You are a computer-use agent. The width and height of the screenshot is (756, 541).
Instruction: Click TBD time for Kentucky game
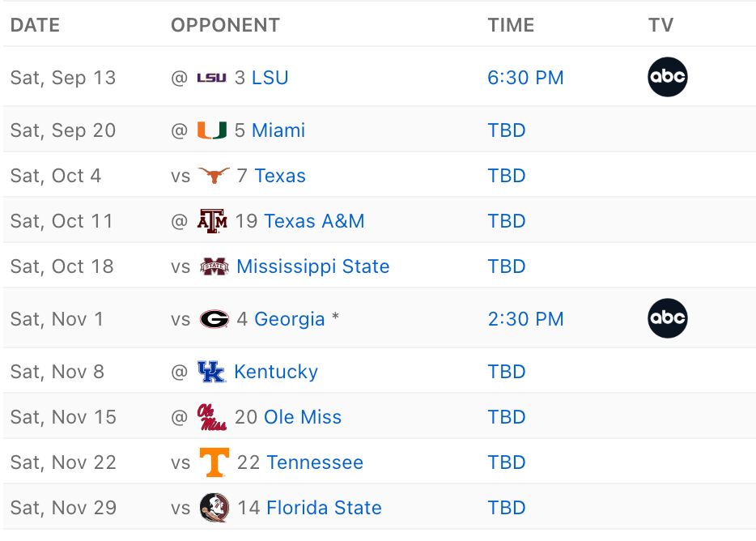point(507,372)
